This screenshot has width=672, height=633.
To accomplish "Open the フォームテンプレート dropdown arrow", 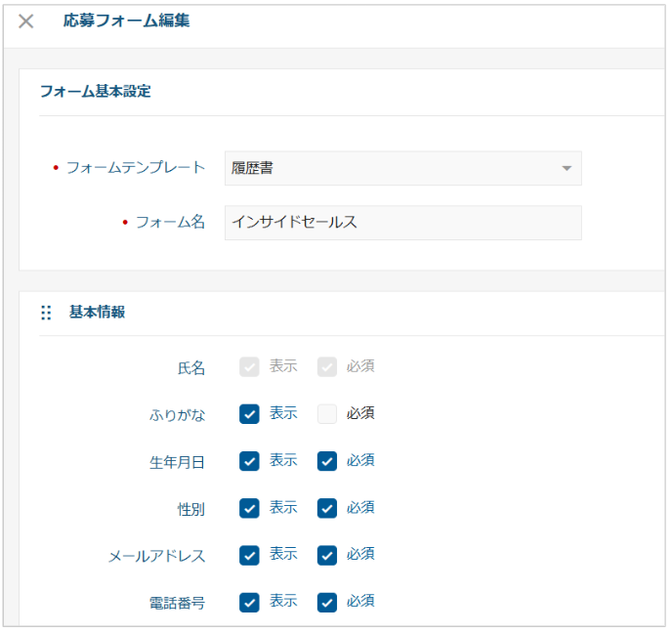I will 567,168.
